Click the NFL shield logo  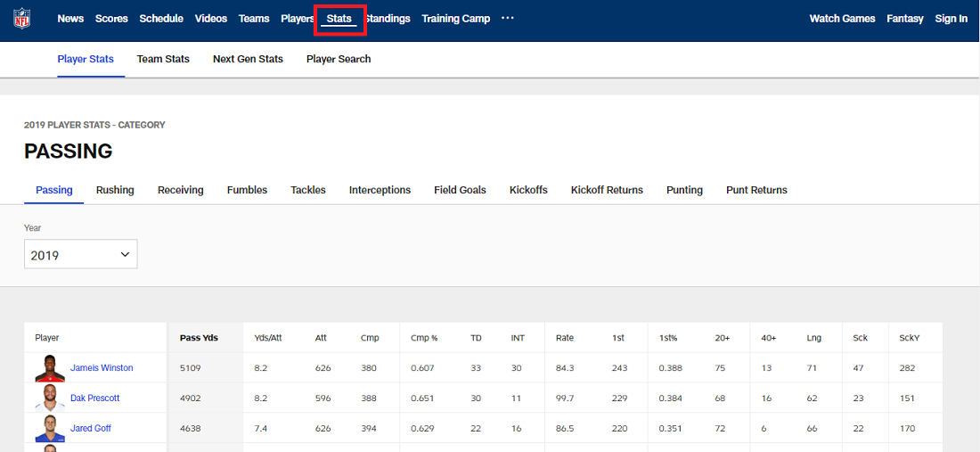[20, 19]
